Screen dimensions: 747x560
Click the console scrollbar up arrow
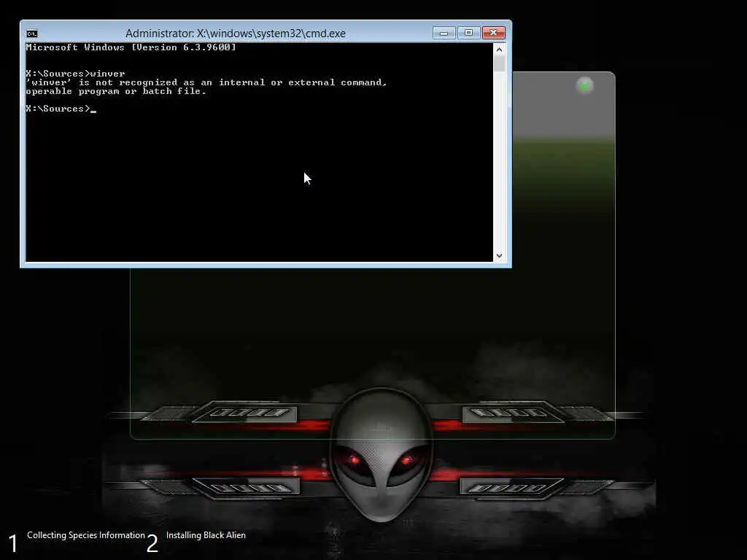499,50
